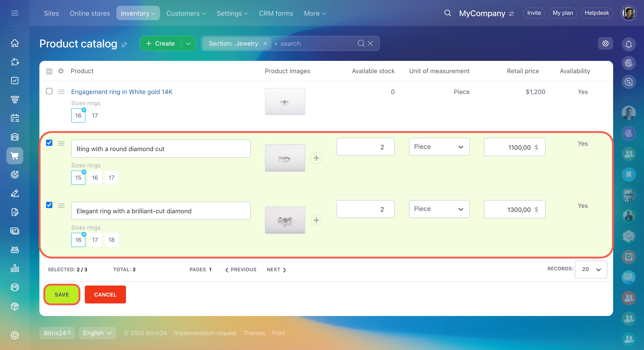Check the Engagement ring in White gold row

click(x=49, y=91)
